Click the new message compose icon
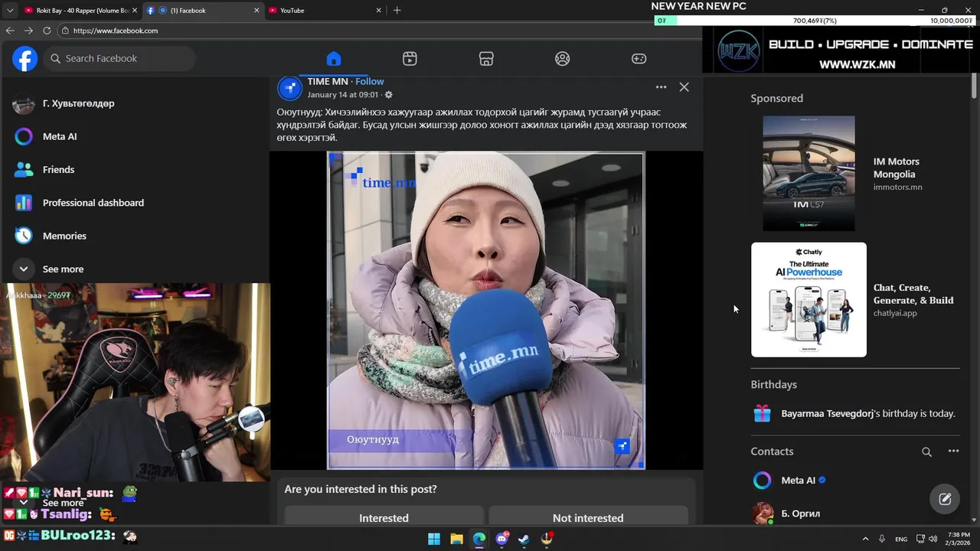 [945, 499]
